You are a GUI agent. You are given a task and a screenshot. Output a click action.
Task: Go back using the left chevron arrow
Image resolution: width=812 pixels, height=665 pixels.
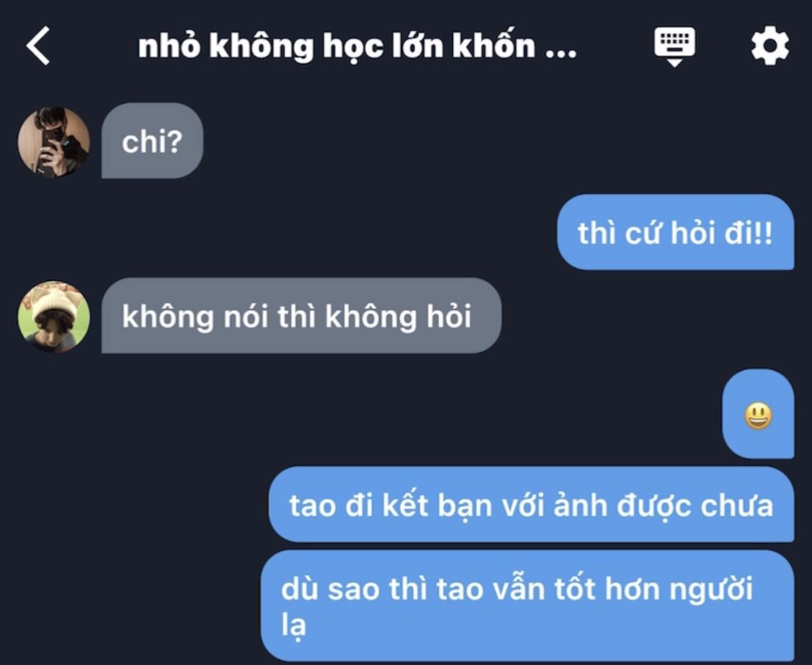point(37,46)
